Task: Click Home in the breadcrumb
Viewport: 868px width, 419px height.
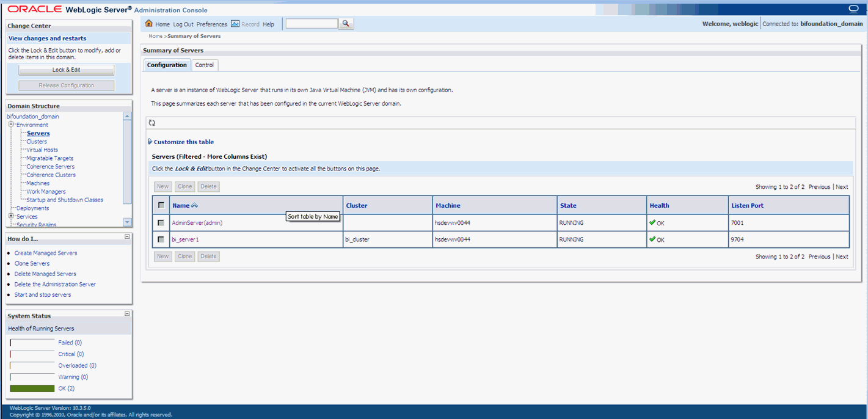Action: [155, 36]
